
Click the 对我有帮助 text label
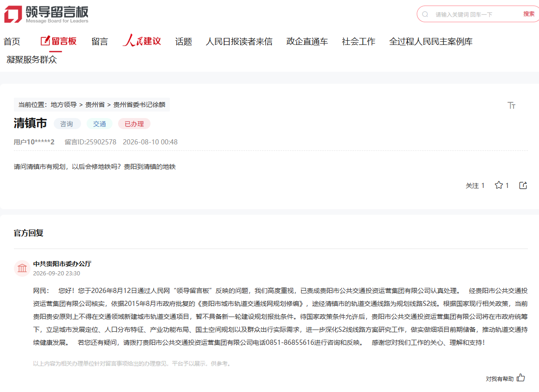click(x=500, y=379)
